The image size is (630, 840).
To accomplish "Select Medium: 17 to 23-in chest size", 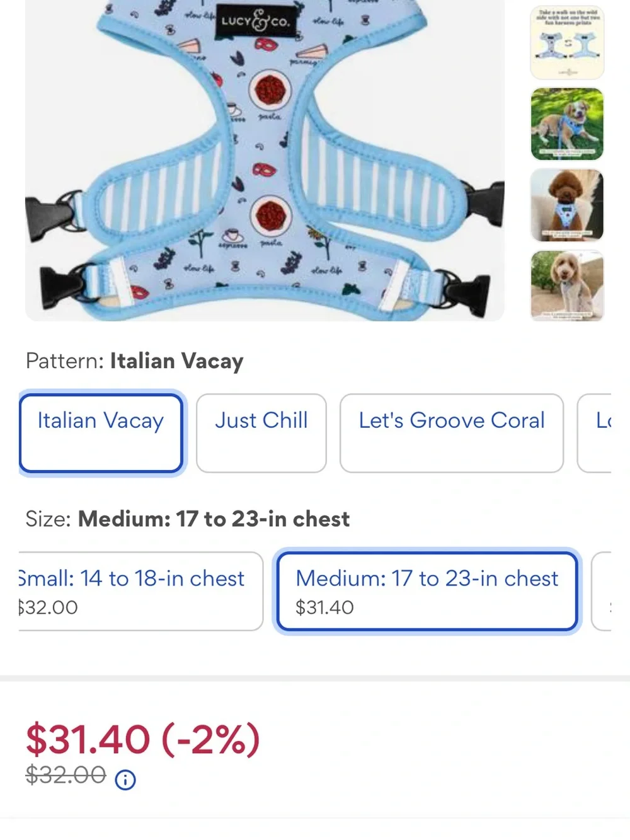I will click(427, 591).
